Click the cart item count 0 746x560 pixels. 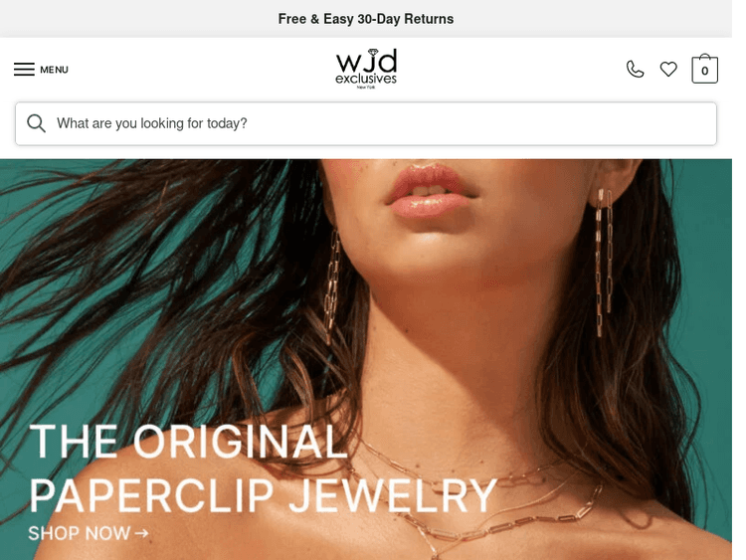tap(704, 71)
